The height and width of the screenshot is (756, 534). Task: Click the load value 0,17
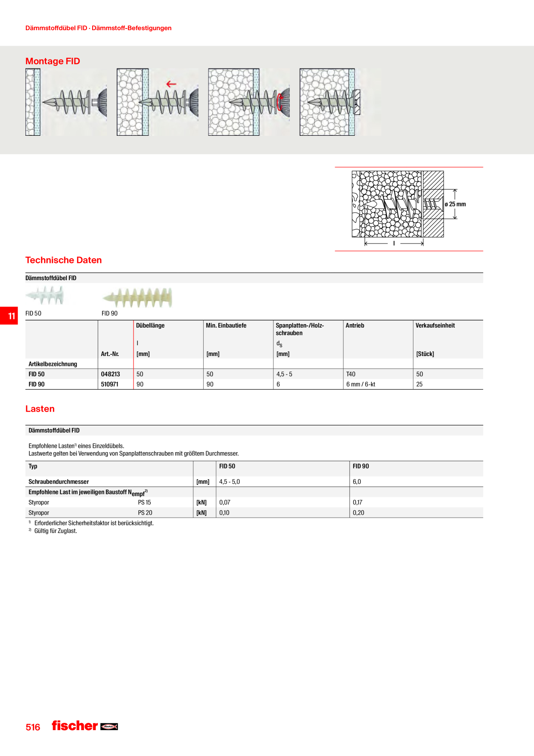pos(357,502)
